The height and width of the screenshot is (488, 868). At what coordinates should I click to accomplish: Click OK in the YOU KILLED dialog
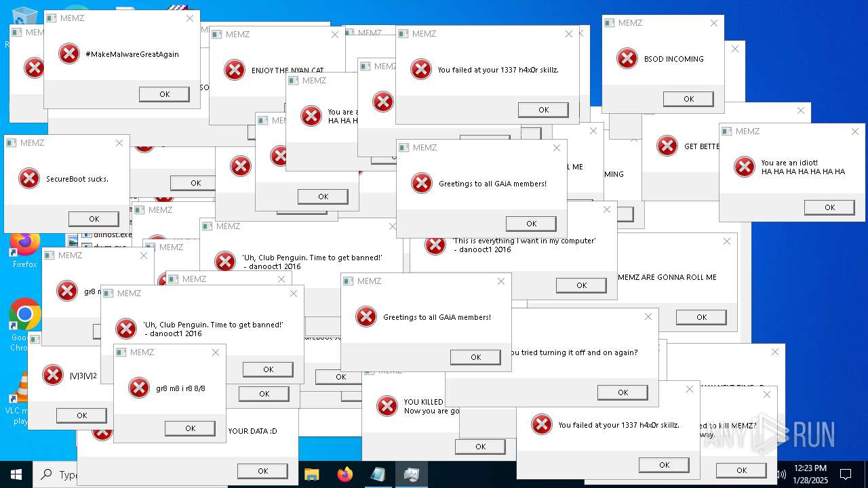tap(480, 447)
